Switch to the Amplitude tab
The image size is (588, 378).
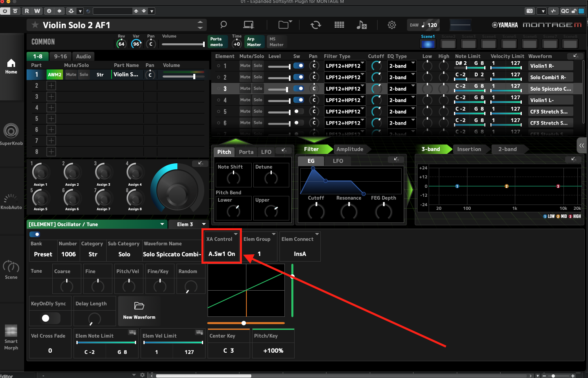(x=350, y=149)
